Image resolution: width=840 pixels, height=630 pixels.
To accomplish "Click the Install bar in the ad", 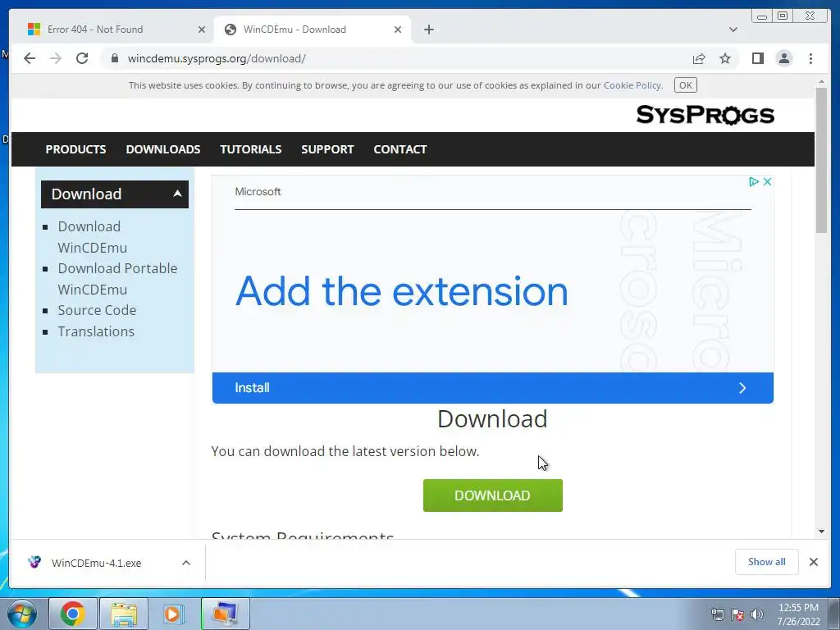I will pos(492,388).
